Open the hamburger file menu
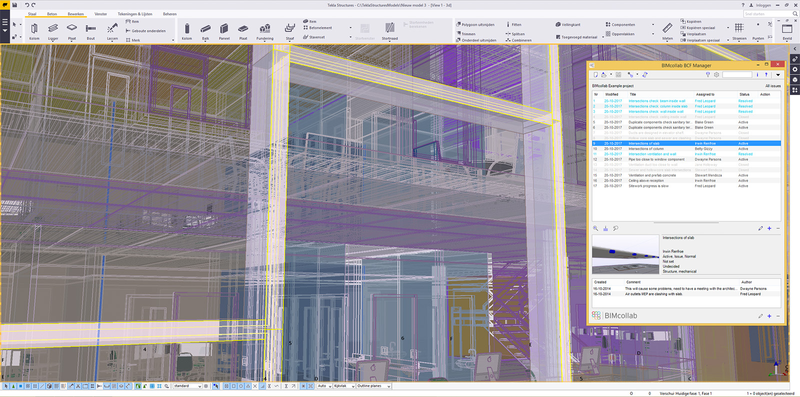 tap(5, 23)
